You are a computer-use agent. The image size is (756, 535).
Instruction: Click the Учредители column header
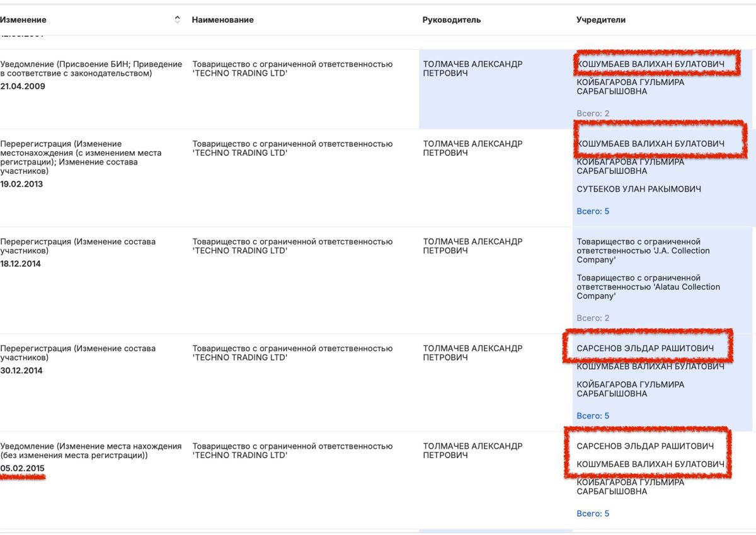(x=601, y=20)
